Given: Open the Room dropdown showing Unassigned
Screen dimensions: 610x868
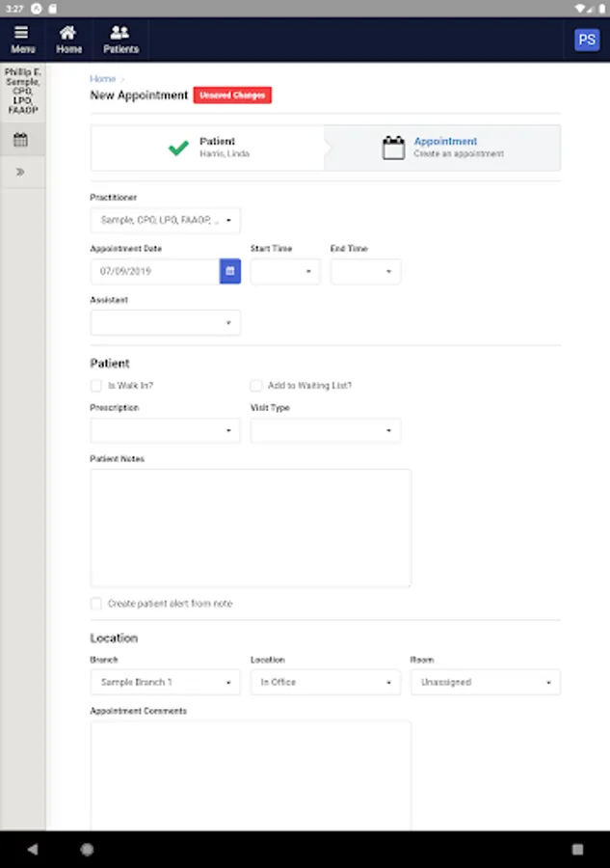Looking at the screenshot, I should pos(485,683).
